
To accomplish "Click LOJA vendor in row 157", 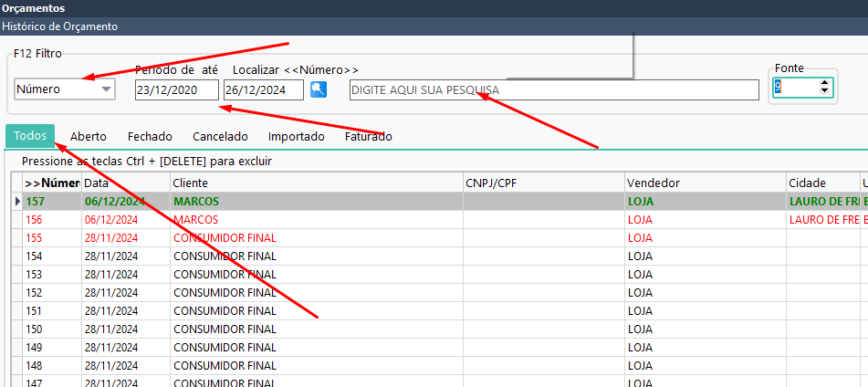I will click(641, 202).
